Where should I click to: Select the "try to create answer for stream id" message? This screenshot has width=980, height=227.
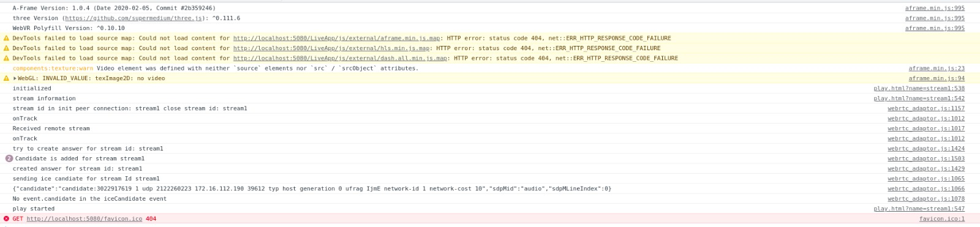pos(88,149)
